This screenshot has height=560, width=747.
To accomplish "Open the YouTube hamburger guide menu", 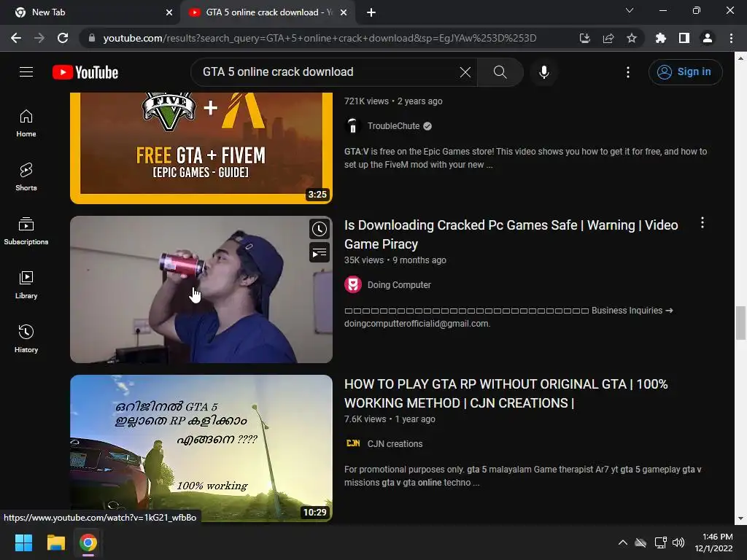I will 26,72.
